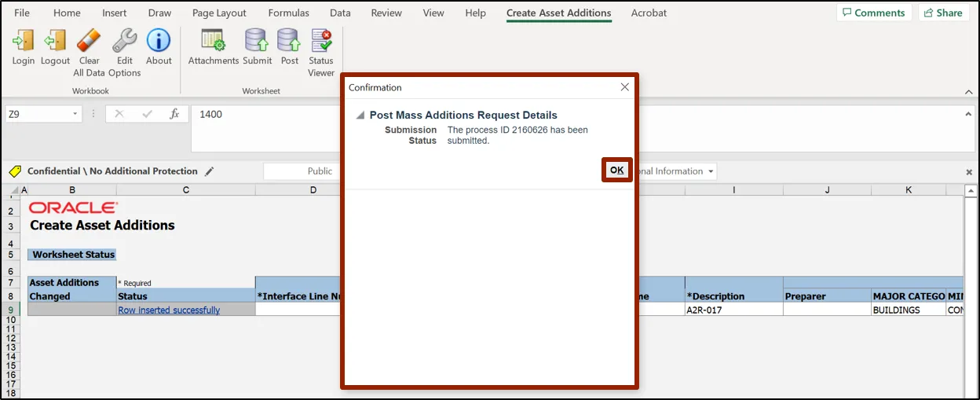Open the Comments button
The image size is (980, 400).
tap(874, 13)
